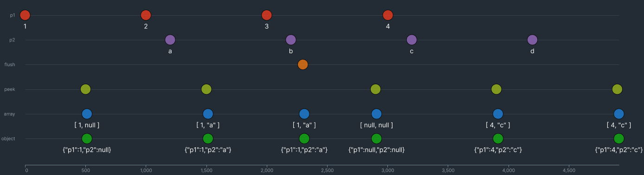Viewport: 644px width, 175px height.
Task: Select the purple p2 marker labeled c
Action: (x=412, y=40)
